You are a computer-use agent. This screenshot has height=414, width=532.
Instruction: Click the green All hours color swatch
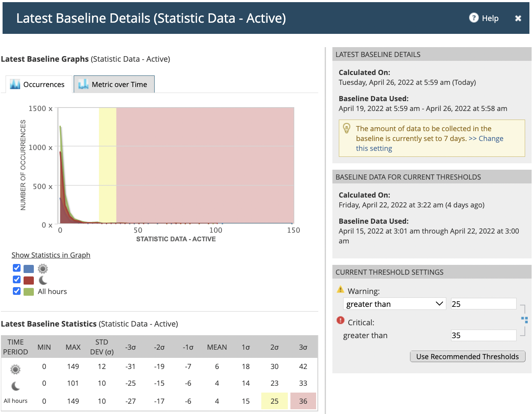[x=29, y=292]
